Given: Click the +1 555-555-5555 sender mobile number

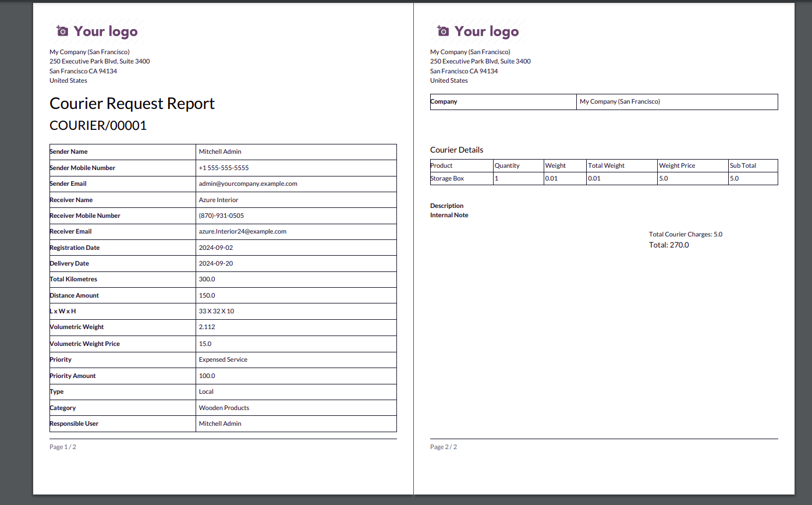Looking at the screenshot, I should click(x=224, y=168).
